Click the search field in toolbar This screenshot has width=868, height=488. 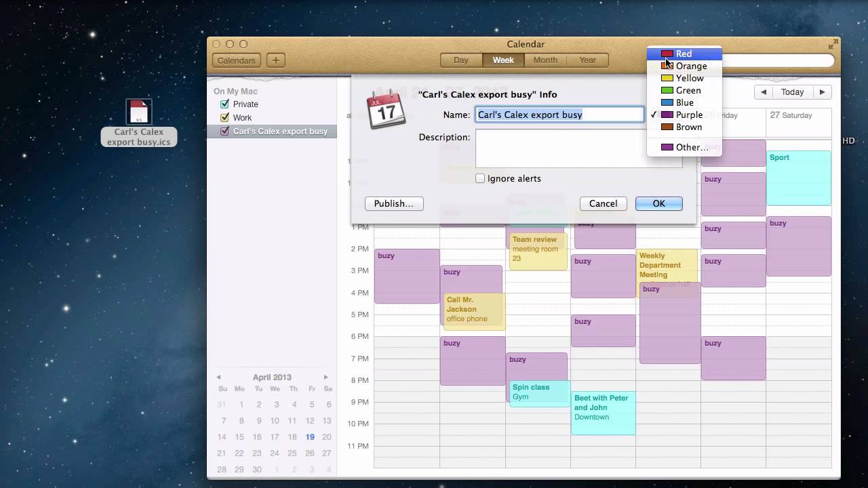tap(778, 60)
